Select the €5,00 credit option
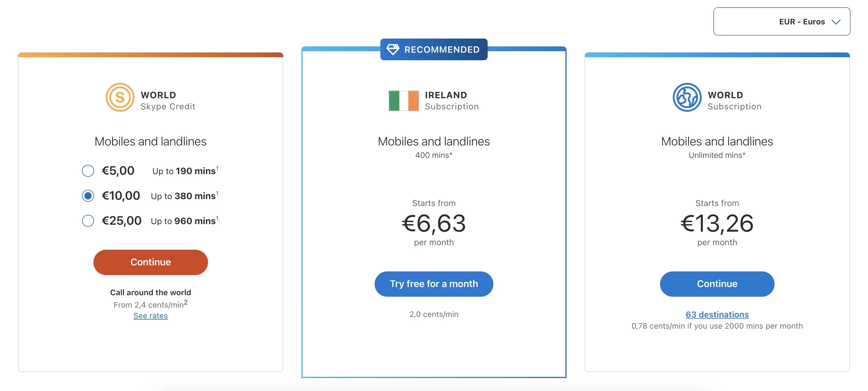This screenshot has height=391, width=868. (88, 171)
